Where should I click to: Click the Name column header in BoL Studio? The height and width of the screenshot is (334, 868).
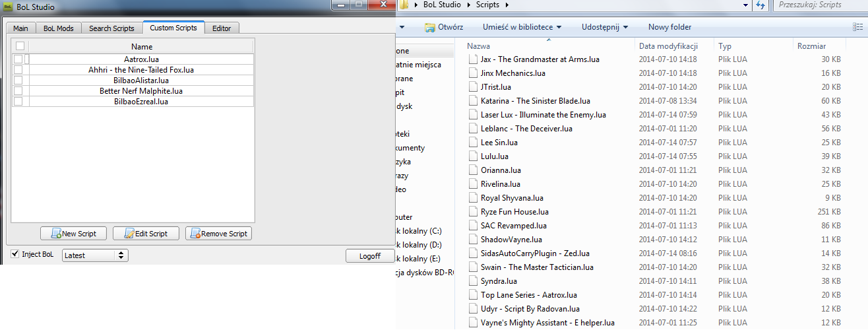tap(142, 46)
